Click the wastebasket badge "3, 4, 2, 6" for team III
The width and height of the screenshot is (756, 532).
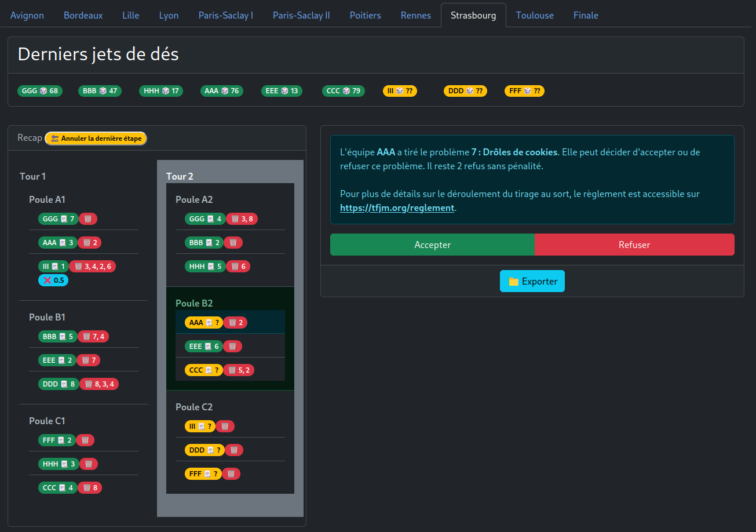[x=92, y=266]
